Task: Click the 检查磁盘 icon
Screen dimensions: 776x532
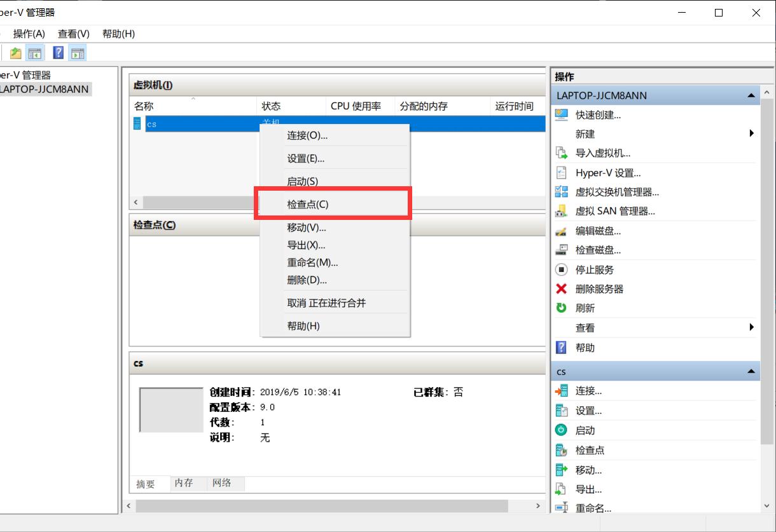Action: pos(561,250)
